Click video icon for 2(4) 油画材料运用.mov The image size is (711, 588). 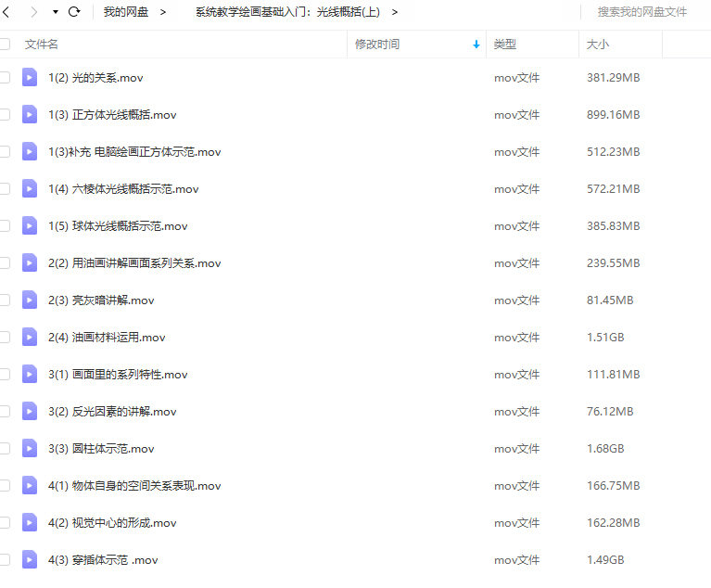[30, 338]
